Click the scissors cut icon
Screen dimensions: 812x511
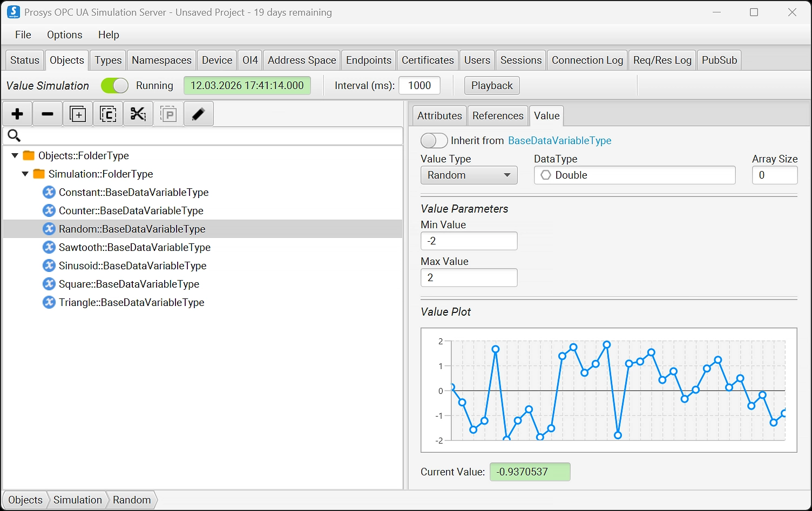pos(138,114)
